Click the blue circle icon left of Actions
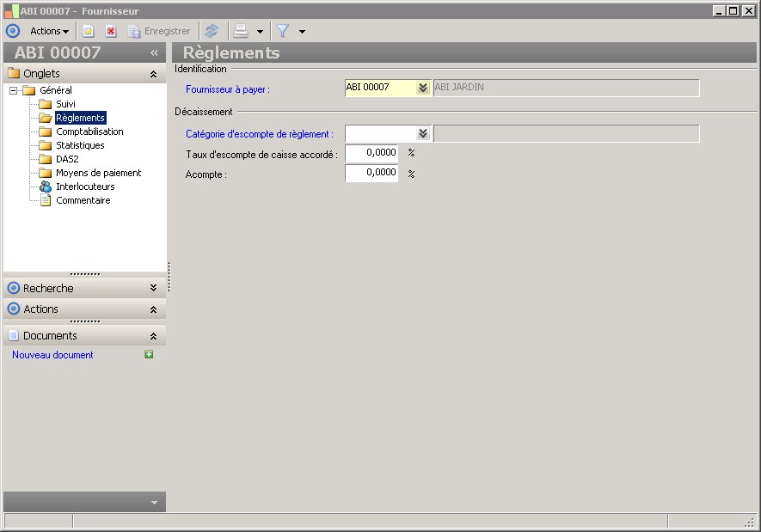 click(13, 31)
